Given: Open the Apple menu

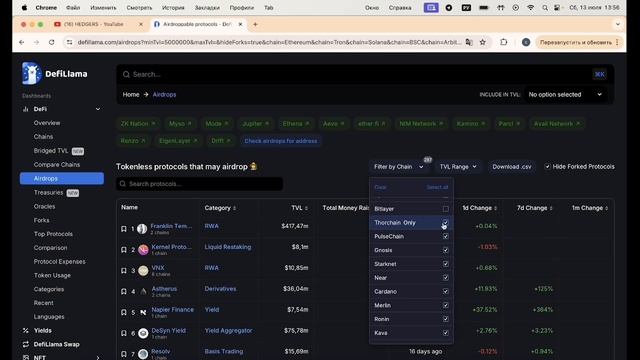Looking at the screenshot, I should pyautogui.click(x=24, y=8).
